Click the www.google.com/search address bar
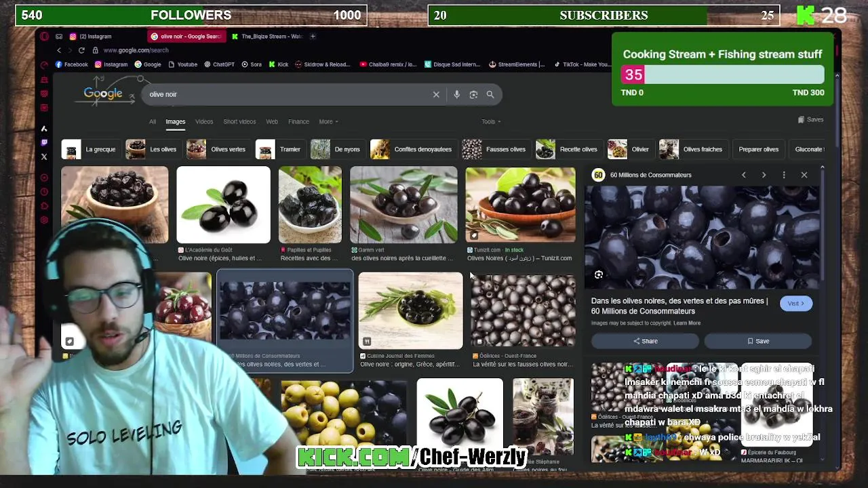Screen dimensions: 868x488 tap(136, 50)
